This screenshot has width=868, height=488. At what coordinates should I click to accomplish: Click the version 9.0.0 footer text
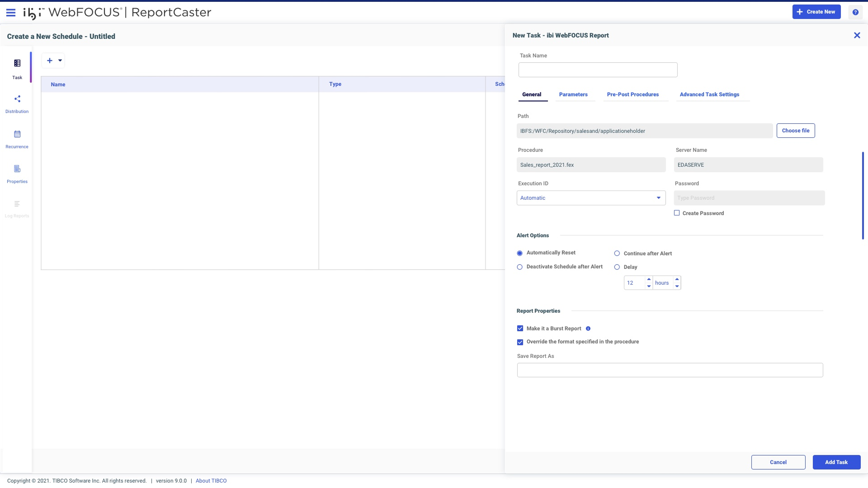pyautogui.click(x=171, y=481)
